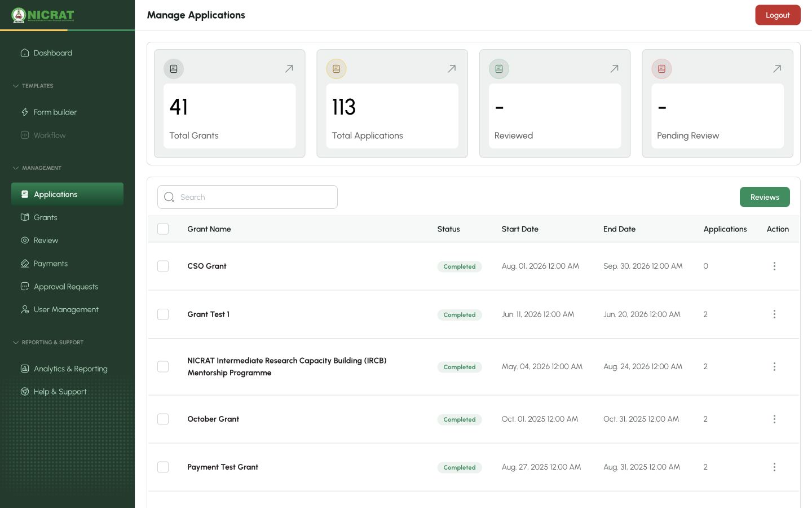Click the Start Date column header
The height and width of the screenshot is (508, 812).
(x=520, y=229)
